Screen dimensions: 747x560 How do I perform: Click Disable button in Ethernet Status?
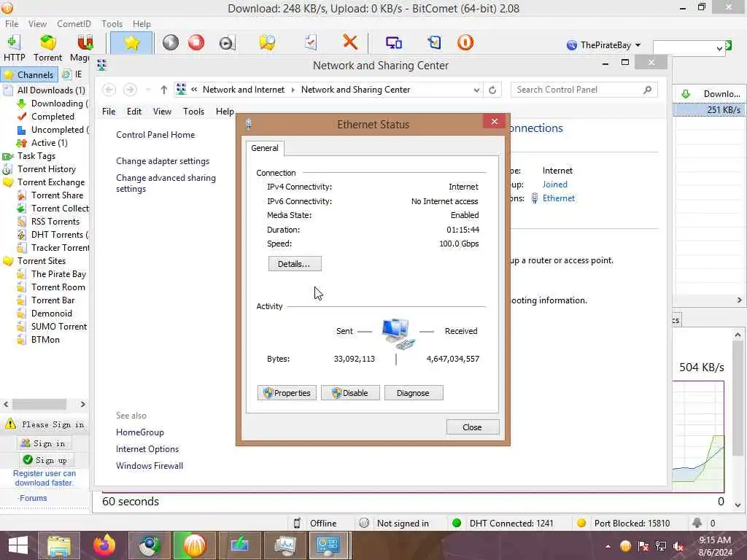pyautogui.click(x=350, y=393)
